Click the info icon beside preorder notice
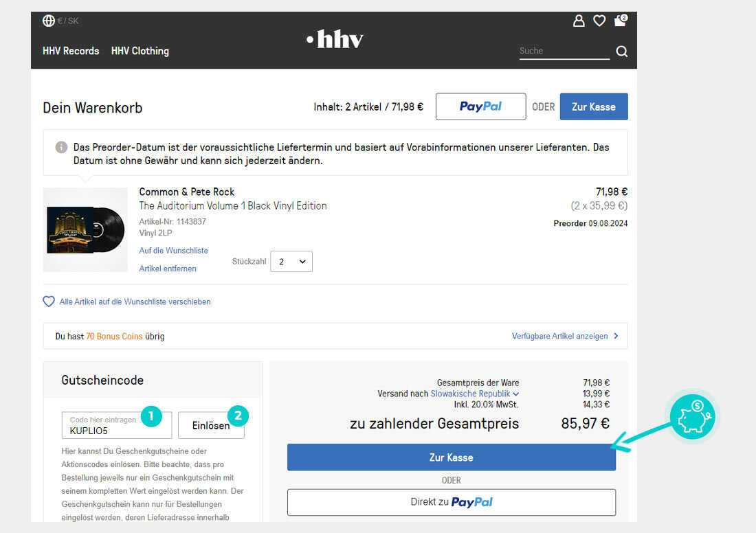This screenshot has width=756, height=533. (61, 147)
